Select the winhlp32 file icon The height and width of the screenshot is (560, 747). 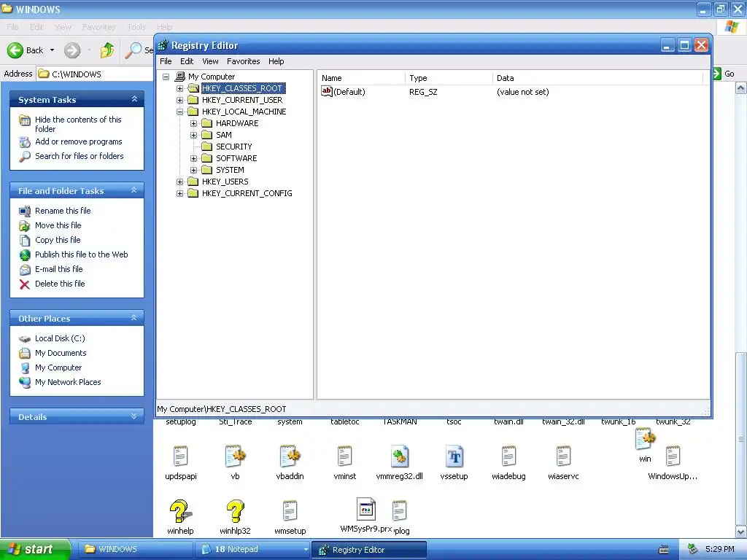coord(236,511)
